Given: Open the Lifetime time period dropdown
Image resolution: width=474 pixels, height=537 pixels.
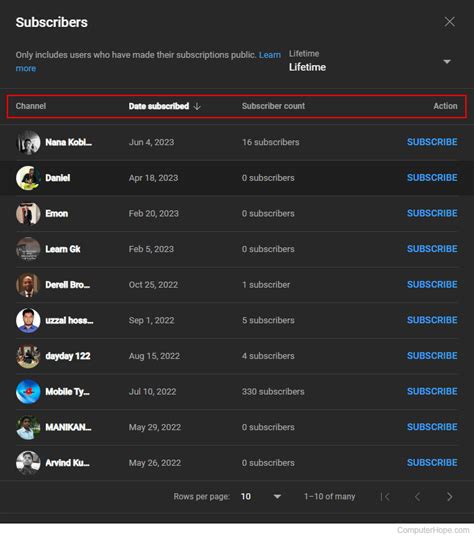Looking at the screenshot, I should tap(370, 61).
